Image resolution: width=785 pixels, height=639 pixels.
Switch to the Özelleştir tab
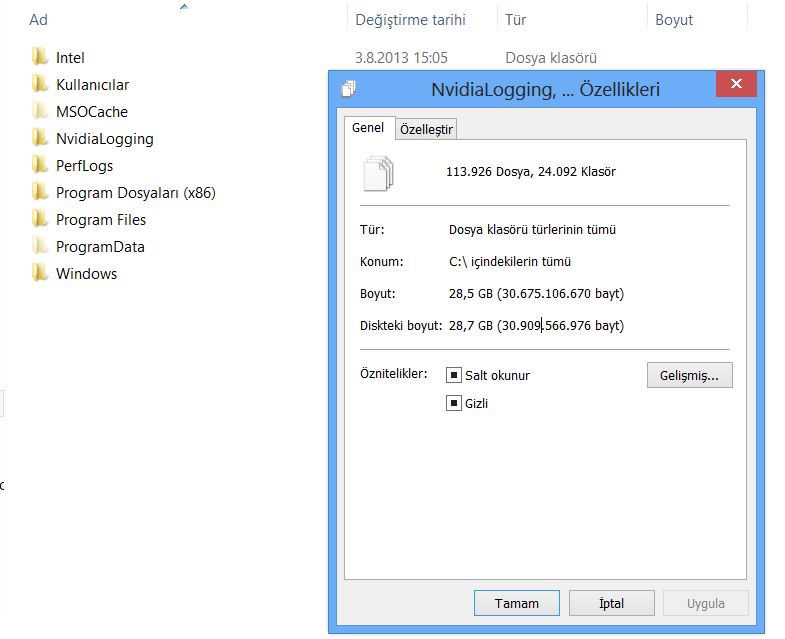pyautogui.click(x=427, y=130)
